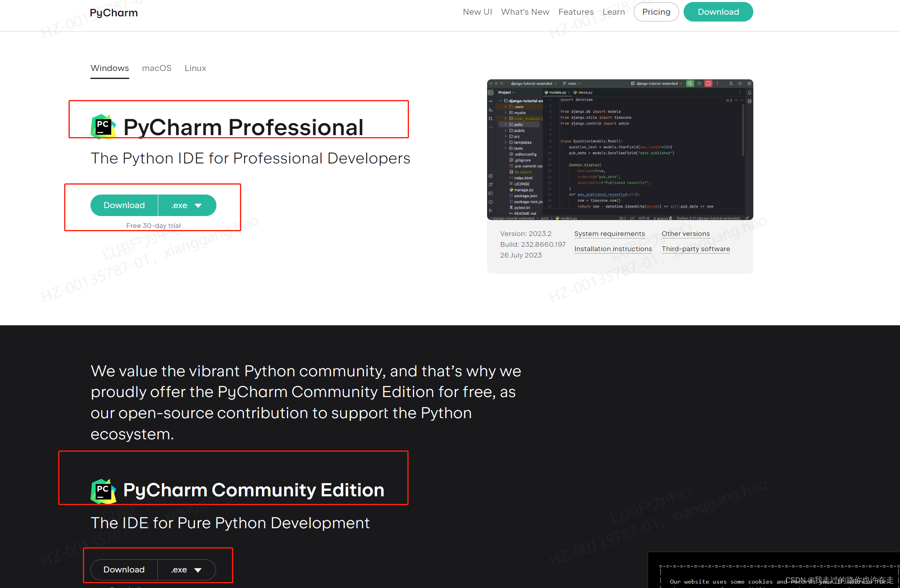Click the settings gear in IDE screenshot
The width and height of the screenshot is (900, 588).
coord(749,83)
